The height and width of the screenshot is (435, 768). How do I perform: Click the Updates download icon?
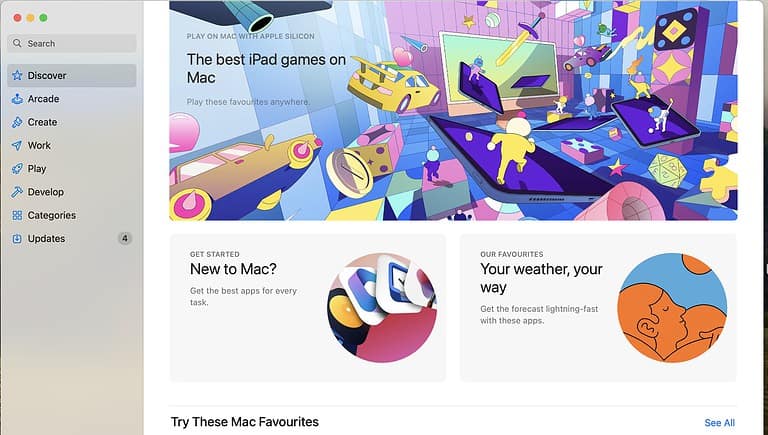17,239
